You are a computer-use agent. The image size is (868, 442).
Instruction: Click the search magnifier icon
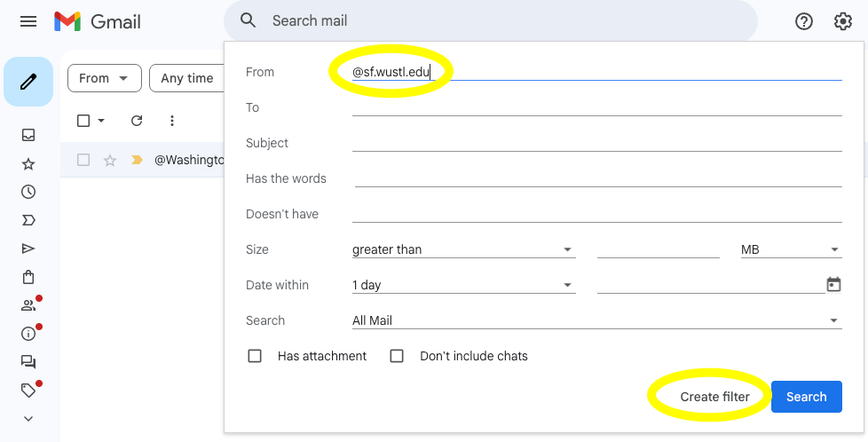(248, 21)
